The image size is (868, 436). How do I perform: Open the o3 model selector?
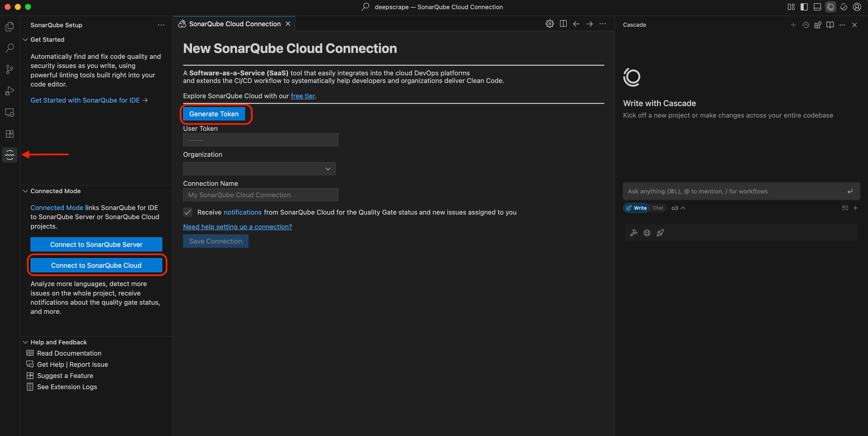[x=678, y=208]
